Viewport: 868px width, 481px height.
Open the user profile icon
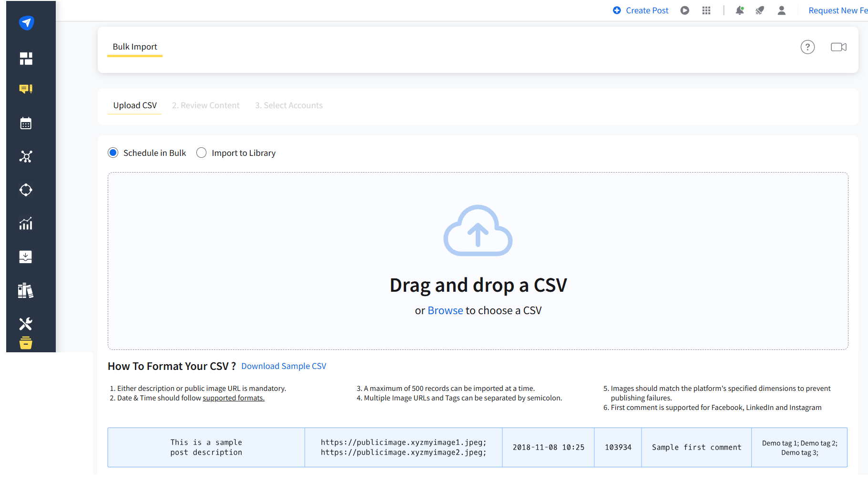tap(781, 10)
